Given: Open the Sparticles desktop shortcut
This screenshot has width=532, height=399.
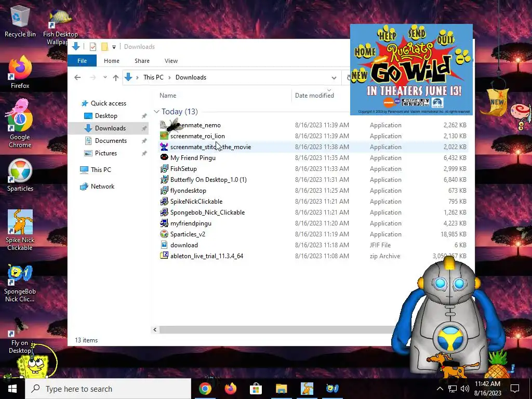Looking at the screenshot, I should (x=20, y=175).
